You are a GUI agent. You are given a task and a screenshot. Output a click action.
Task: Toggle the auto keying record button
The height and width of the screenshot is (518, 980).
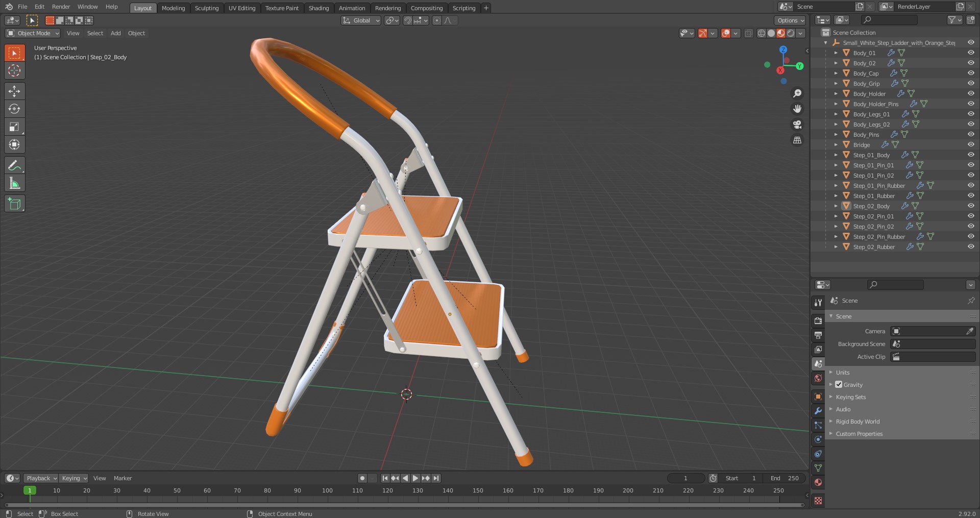(362, 478)
